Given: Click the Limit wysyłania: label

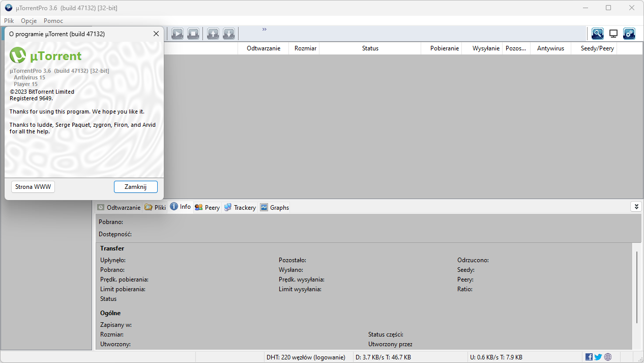Looking at the screenshot, I should click(300, 289).
